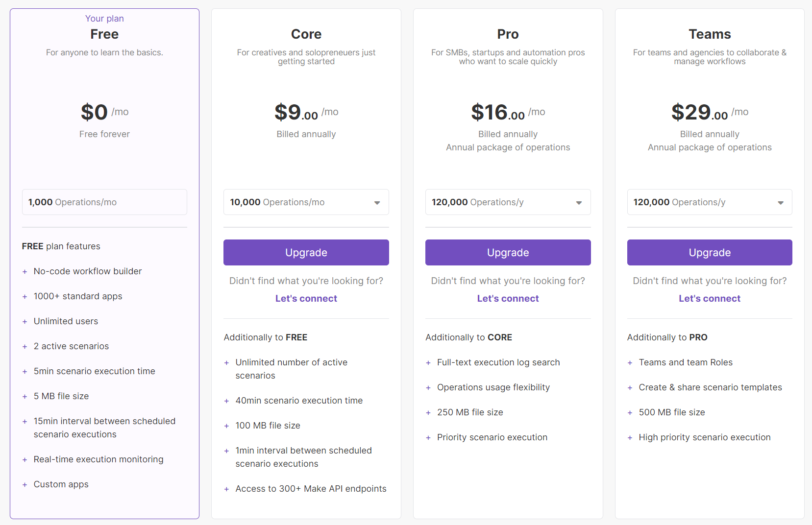The image size is (812, 525).
Task: Click plus icon beside 500 MB file size
Action: 630,413
